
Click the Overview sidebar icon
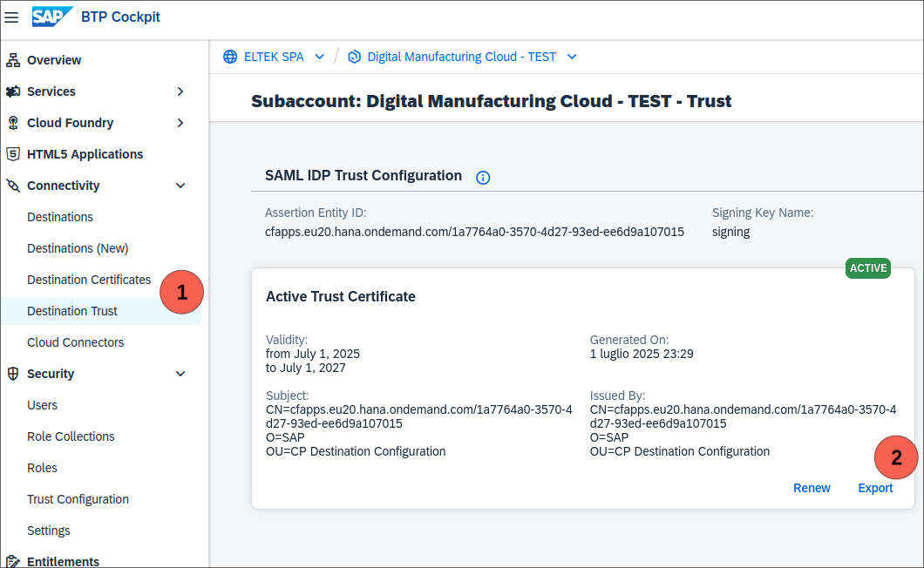(13, 60)
